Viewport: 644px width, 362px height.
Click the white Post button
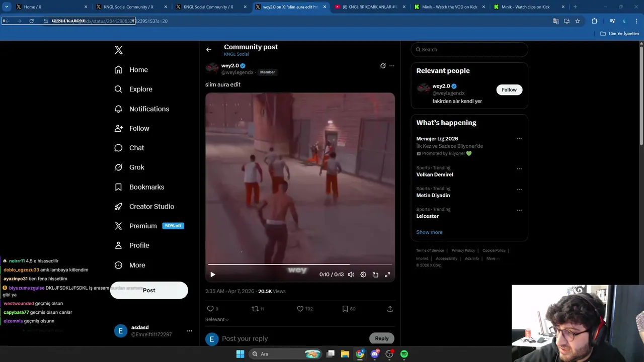tap(149, 290)
